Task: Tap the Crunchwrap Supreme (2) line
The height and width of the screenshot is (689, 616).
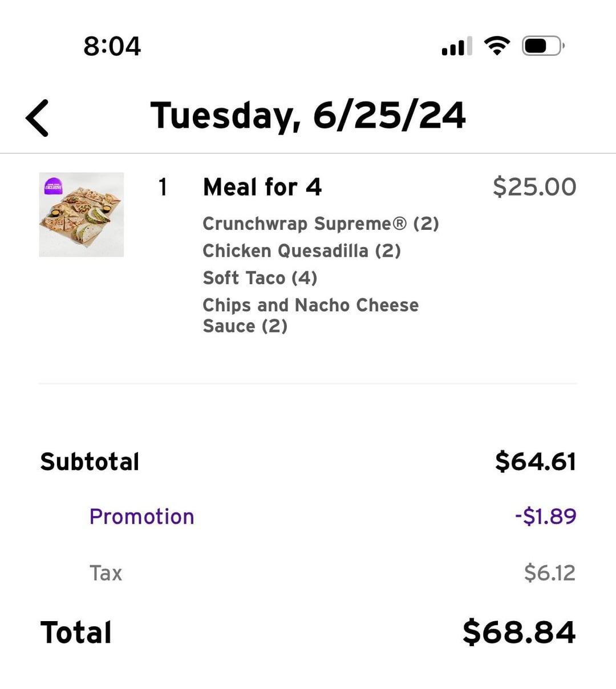Action: click(x=321, y=224)
